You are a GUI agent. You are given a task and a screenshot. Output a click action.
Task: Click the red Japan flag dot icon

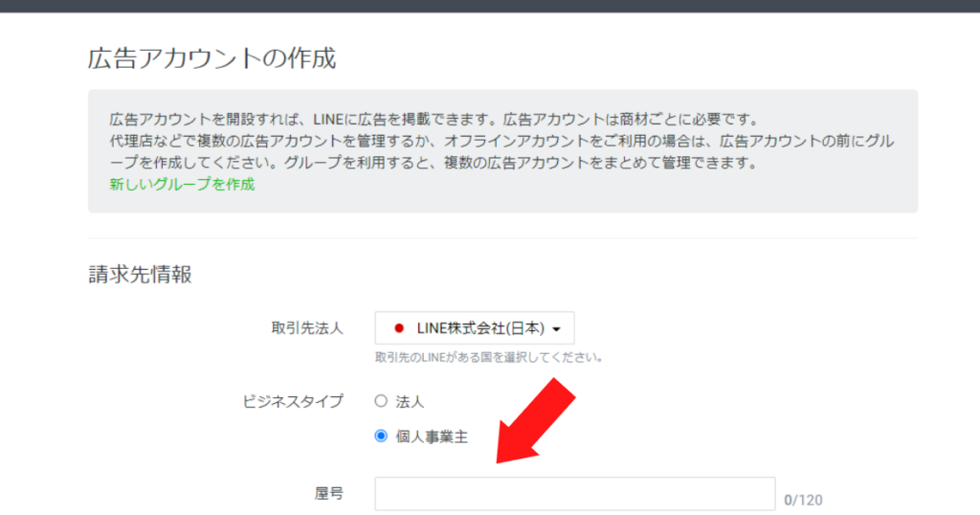click(399, 328)
